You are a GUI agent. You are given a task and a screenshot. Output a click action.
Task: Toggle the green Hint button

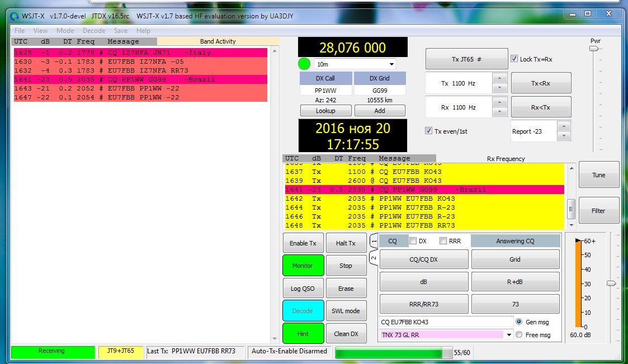point(303,334)
